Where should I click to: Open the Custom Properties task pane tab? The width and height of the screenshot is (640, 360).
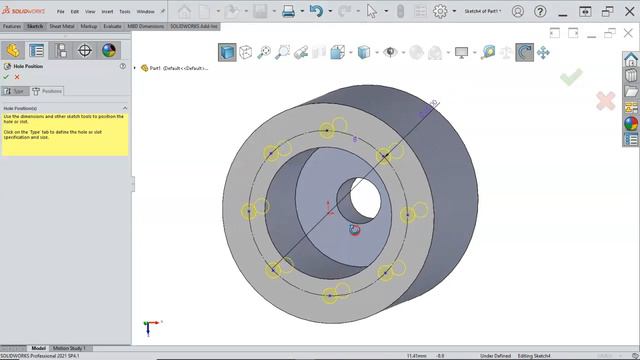(x=631, y=139)
